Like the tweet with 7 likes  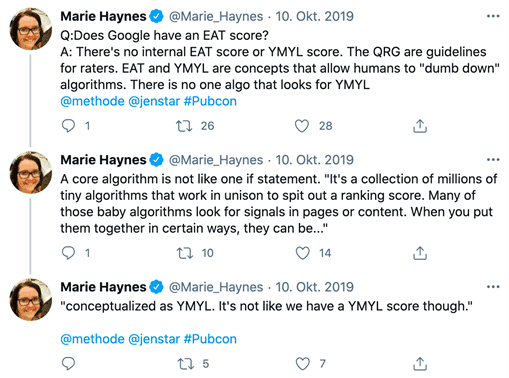coord(302,364)
